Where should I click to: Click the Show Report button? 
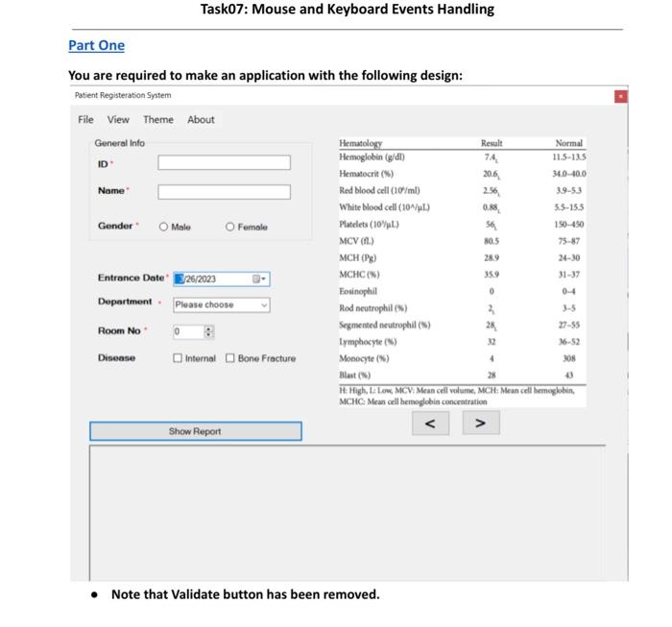pyautogui.click(x=196, y=431)
